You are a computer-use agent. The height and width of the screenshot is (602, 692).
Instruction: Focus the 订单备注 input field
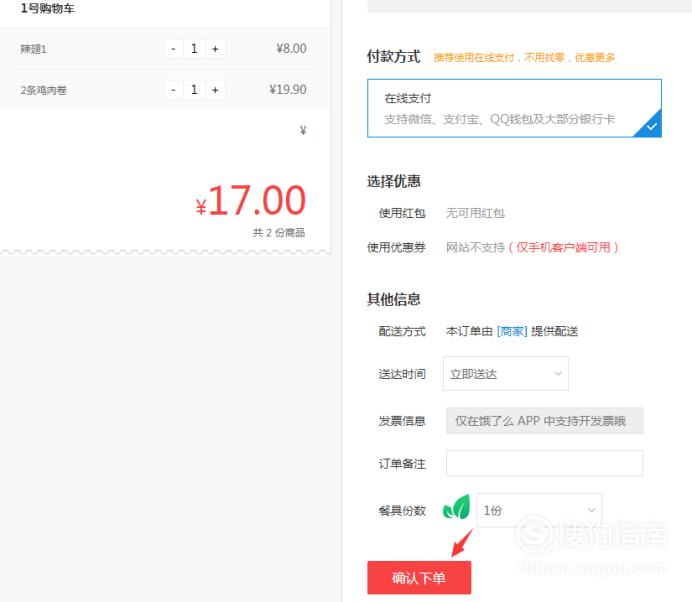pyautogui.click(x=544, y=463)
